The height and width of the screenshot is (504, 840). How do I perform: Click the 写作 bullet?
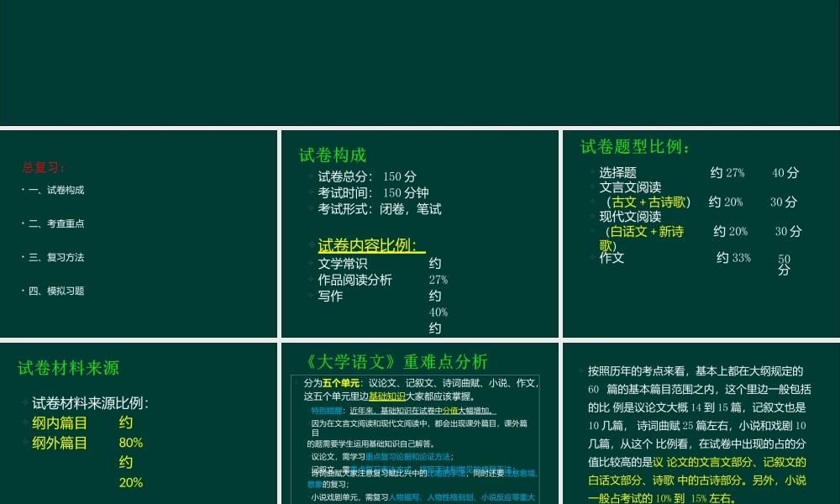tap(330, 296)
